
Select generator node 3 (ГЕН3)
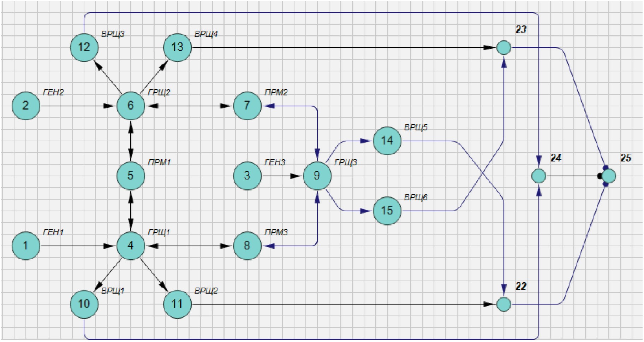[x=247, y=176]
